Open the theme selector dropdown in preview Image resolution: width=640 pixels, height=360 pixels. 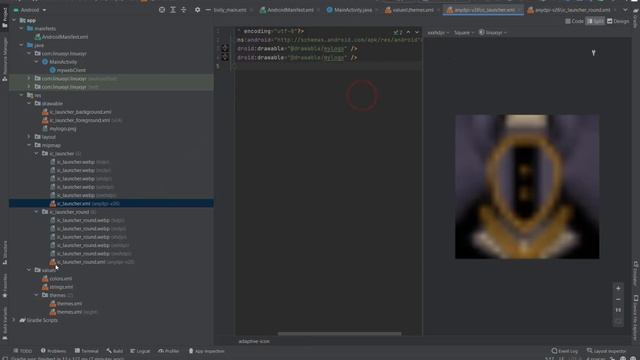492,33
